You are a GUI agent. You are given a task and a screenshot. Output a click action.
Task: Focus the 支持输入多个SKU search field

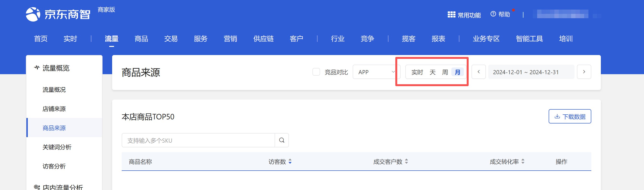click(198, 140)
